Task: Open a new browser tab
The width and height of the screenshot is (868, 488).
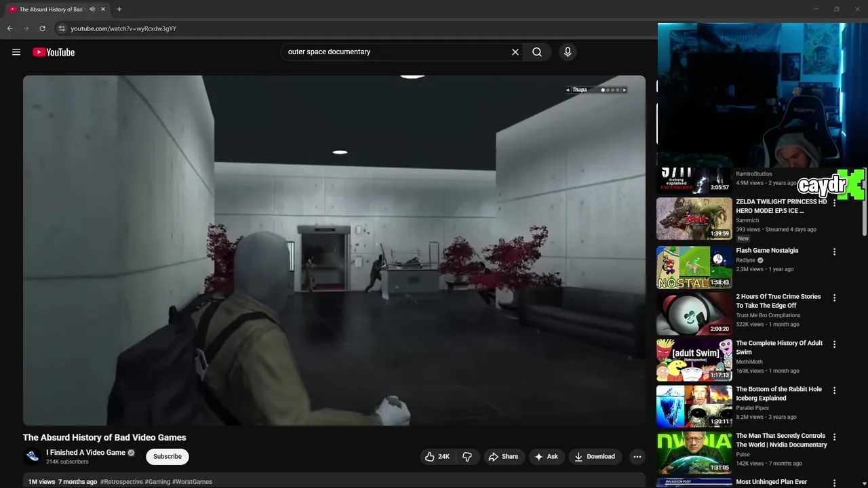Action: point(119,9)
